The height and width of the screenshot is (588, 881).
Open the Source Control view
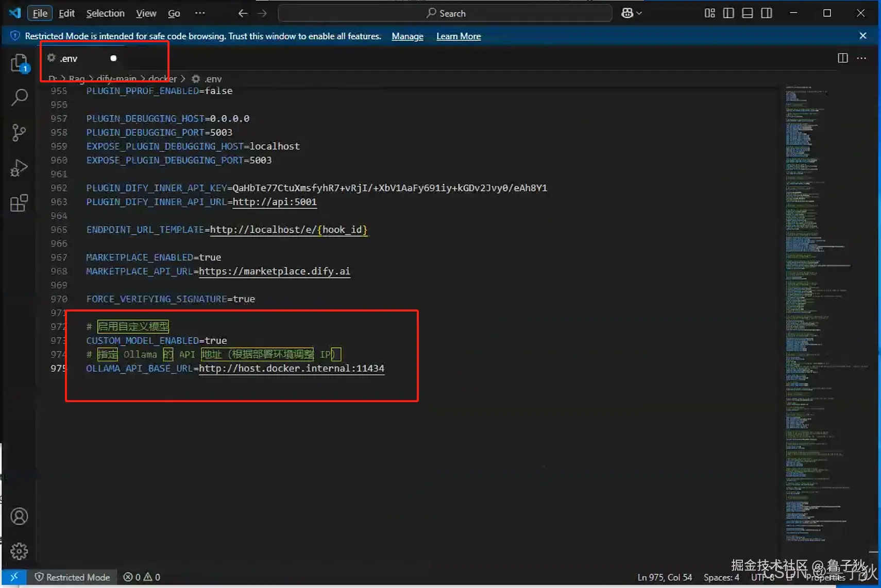click(x=19, y=133)
